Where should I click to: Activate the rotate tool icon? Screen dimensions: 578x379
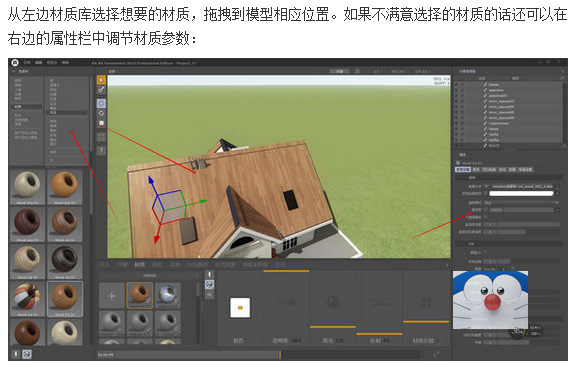click(x=101, y=114)
